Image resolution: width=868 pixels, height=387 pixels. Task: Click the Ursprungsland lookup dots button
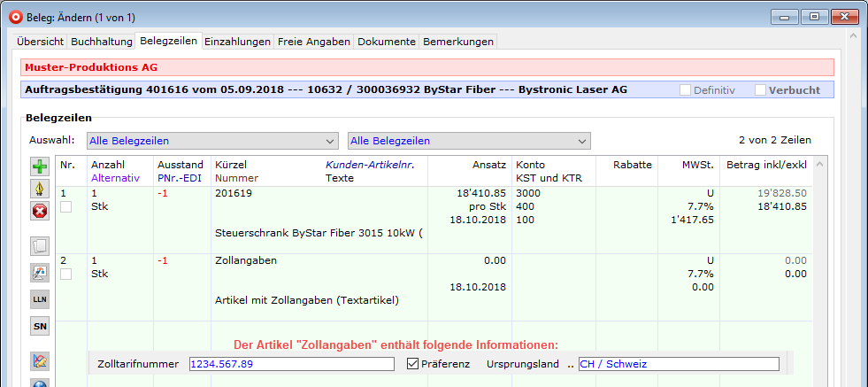[571, 364]
